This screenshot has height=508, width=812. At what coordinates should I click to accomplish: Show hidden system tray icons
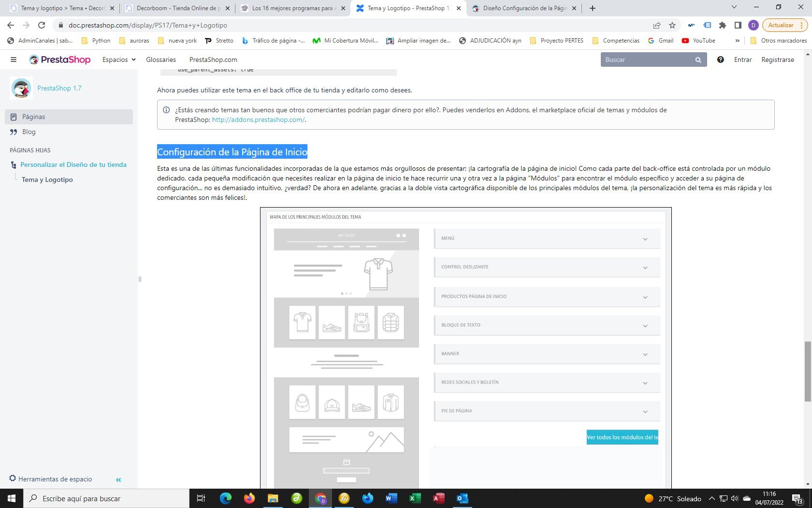click(711, 498)
